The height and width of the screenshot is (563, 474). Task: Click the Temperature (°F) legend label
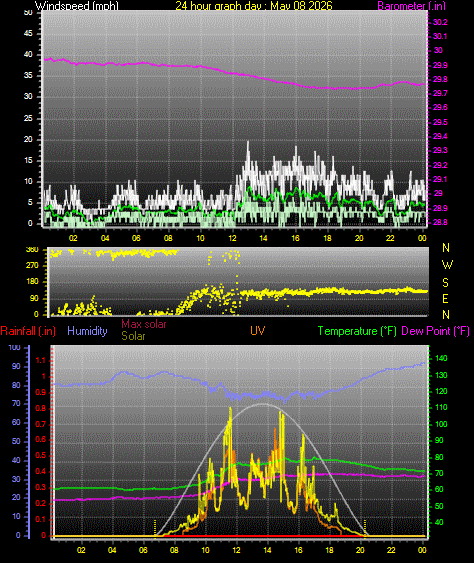click(357, 331)
